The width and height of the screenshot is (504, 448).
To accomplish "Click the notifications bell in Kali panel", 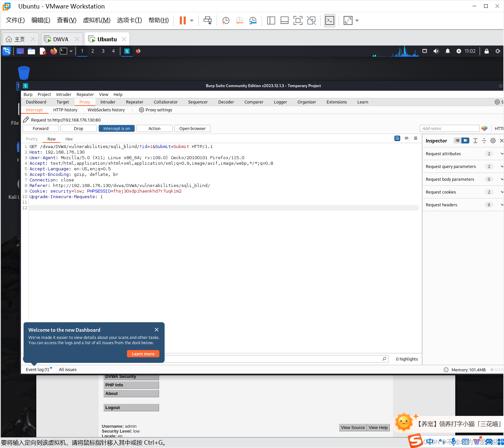I will click(448, 51).
